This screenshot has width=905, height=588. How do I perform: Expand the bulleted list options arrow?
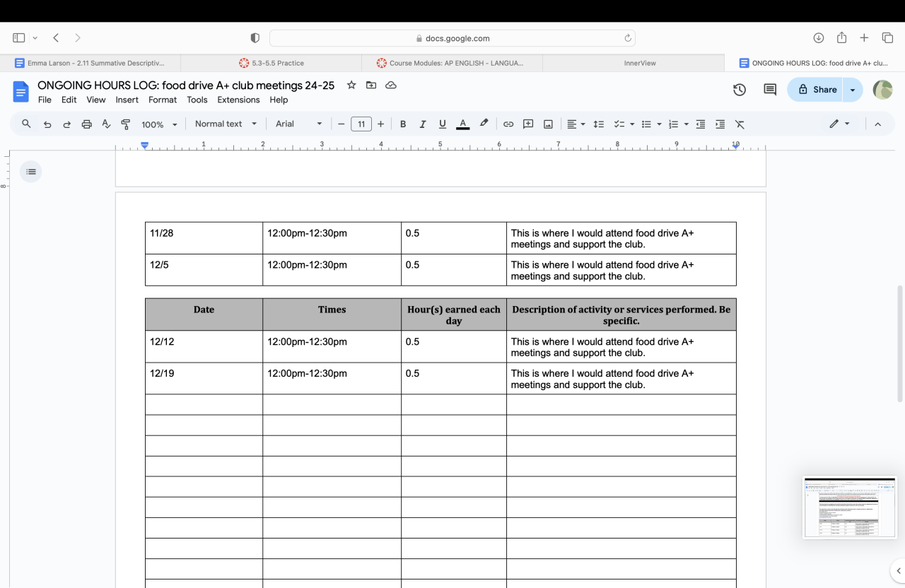[659, 124]
